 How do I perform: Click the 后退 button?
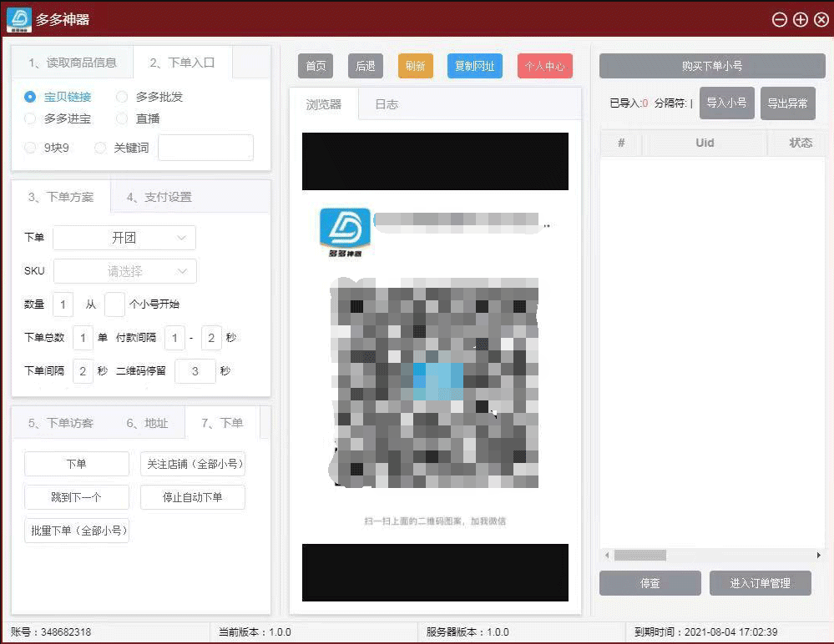point(366,66)
